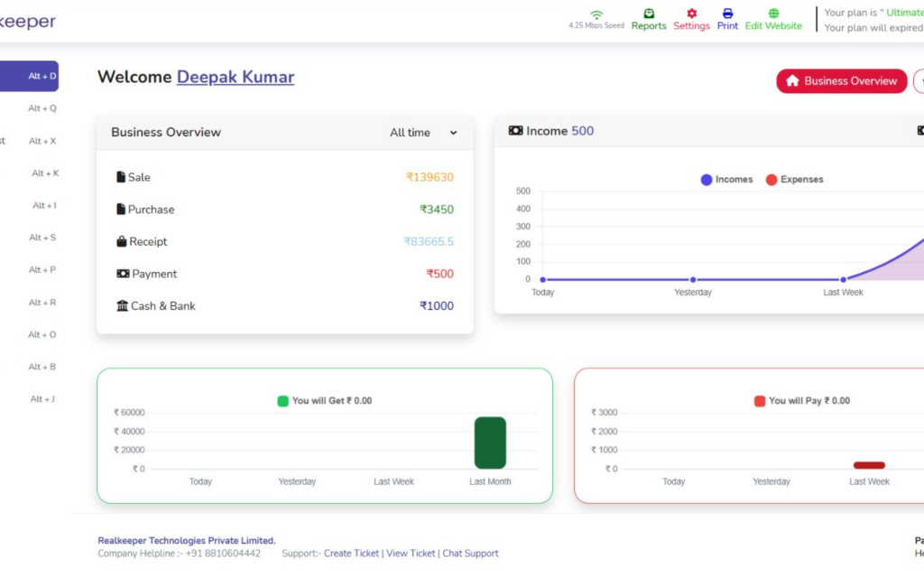Click the Today point on Income chart
Viewport: 924px width, 578px height.
point(542,280)
